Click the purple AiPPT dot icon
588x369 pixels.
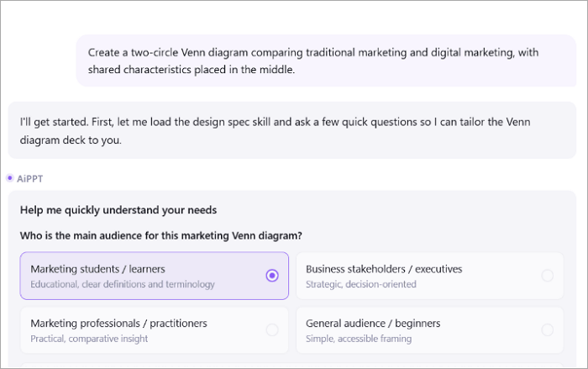click(10, 178)
